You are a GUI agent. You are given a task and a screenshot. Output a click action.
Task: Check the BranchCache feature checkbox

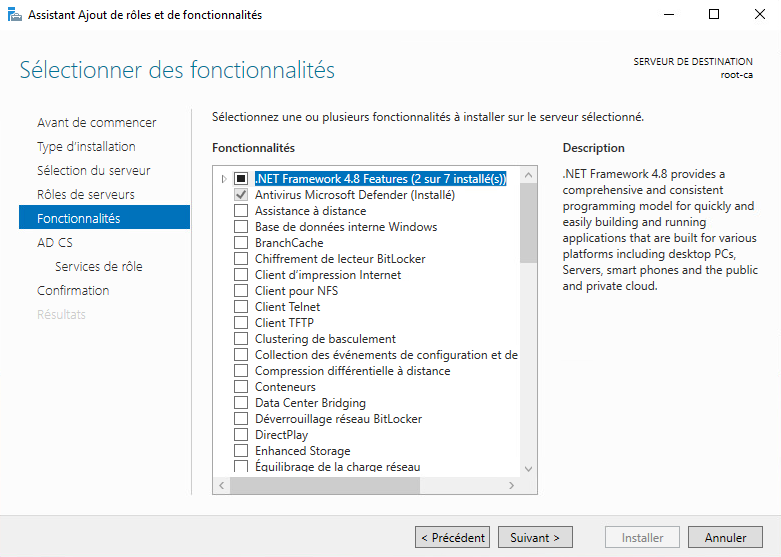pos(241,243)
